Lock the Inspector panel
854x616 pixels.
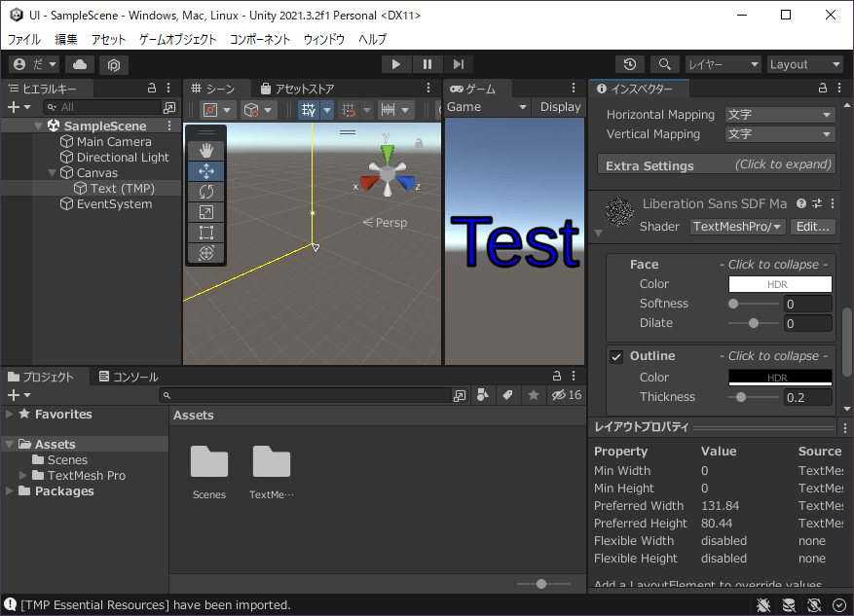[x=823, y=89]
